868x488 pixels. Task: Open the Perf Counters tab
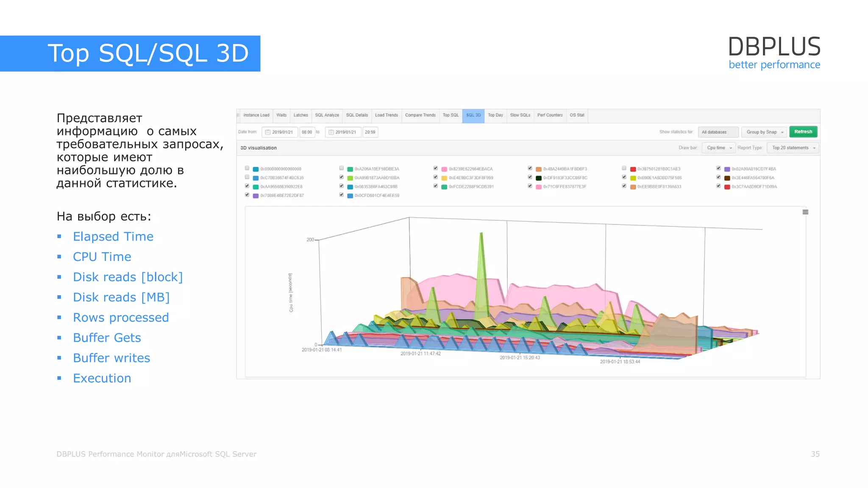click(550, 115)
